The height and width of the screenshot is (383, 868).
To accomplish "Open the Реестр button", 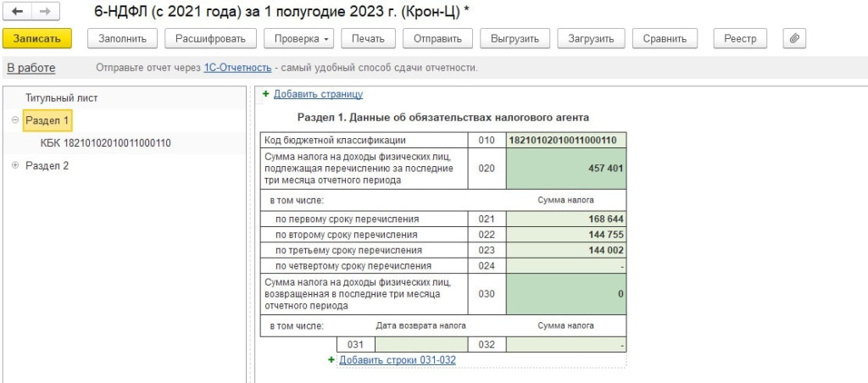I will pos(740,38).
